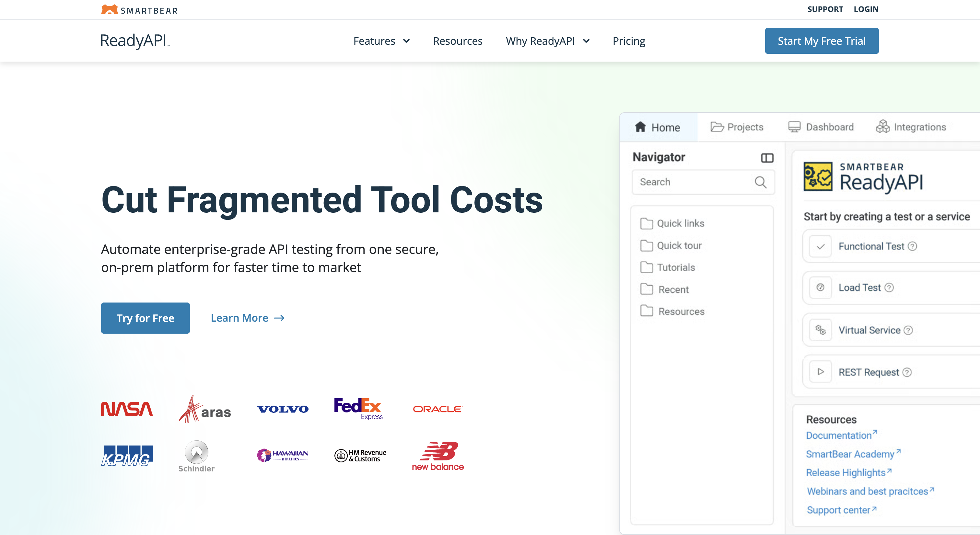Toggle the Navigator panel layout icon
The image size is (980, 535).
pos(767,158)
